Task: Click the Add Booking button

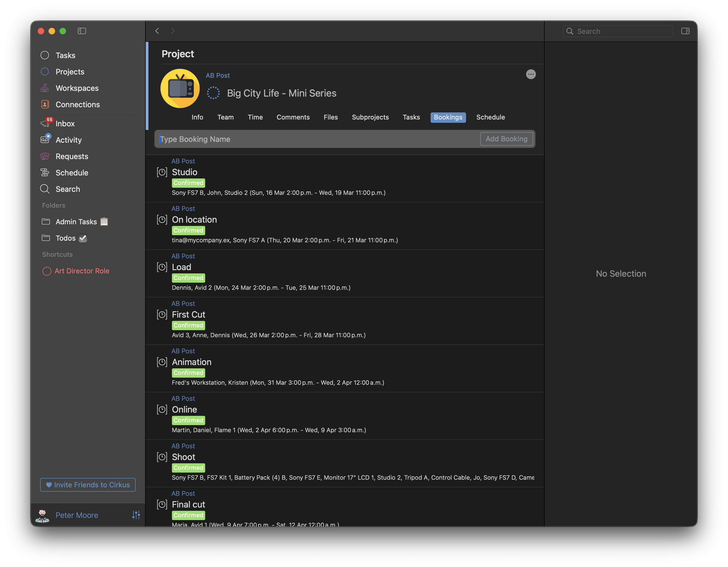Action: 506,139
